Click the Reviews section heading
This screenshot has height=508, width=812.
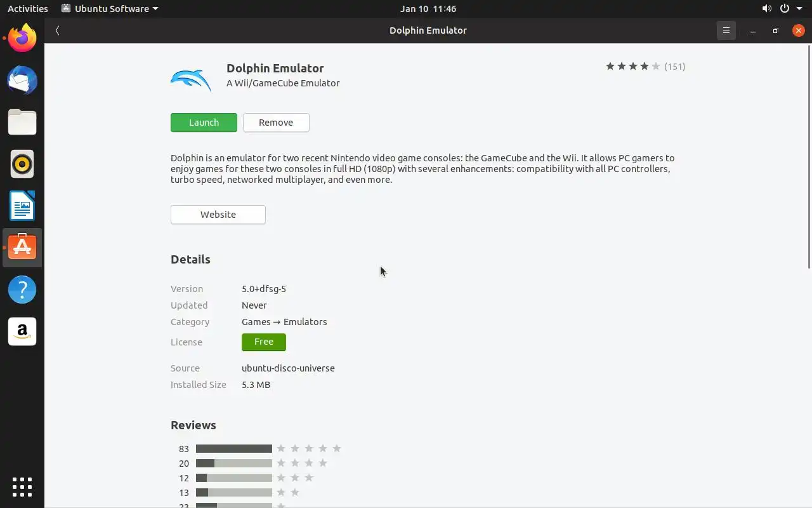click(193, 425)
